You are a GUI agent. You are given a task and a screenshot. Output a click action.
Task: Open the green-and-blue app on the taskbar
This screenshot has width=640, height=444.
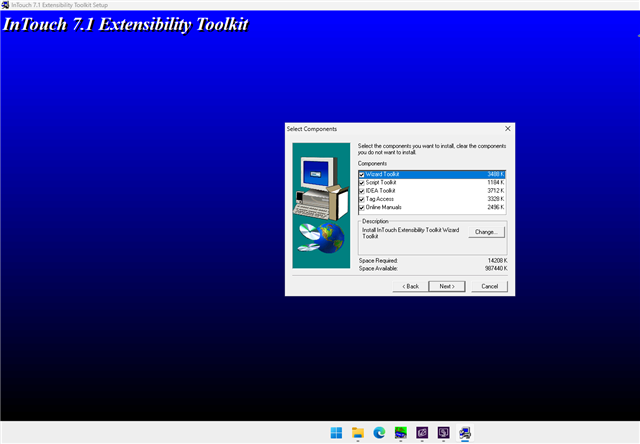(401, 433)
